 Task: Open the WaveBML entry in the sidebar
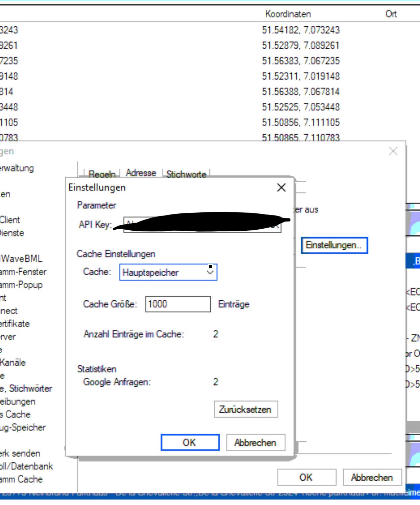click(x=21, y=259)
